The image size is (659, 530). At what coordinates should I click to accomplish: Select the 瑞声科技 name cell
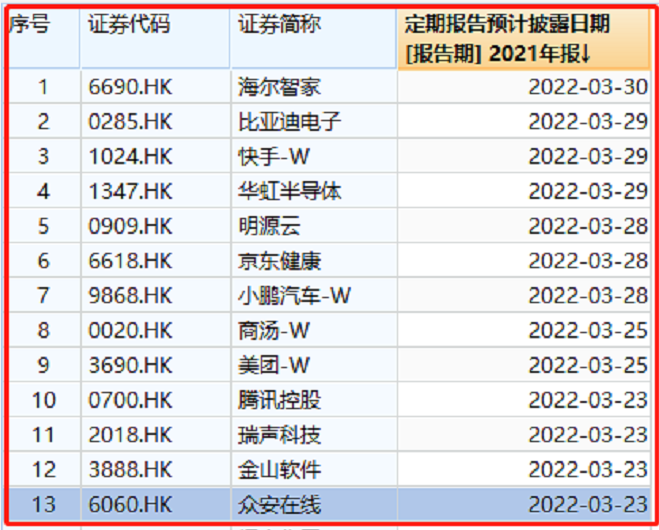(314, 435)
